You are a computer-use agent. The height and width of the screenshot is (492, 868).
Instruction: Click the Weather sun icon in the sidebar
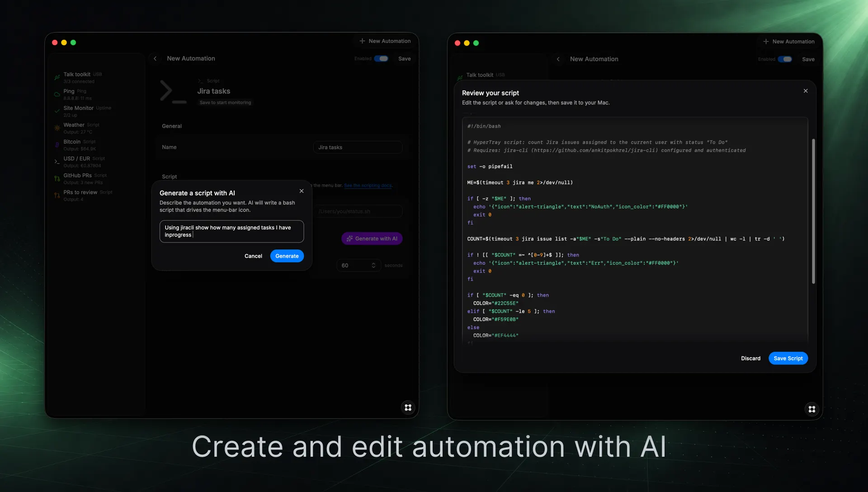coord(57,128)
